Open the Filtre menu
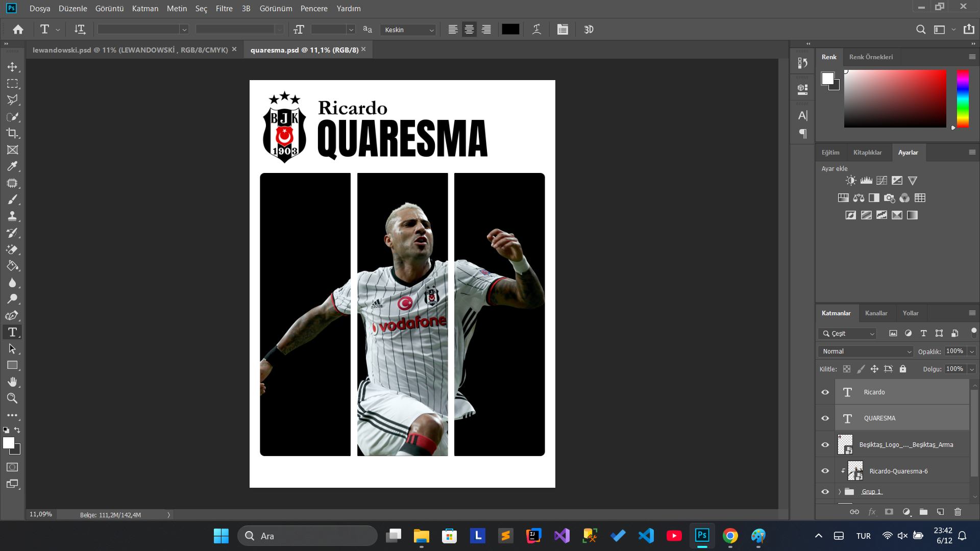 pos(224,9)
